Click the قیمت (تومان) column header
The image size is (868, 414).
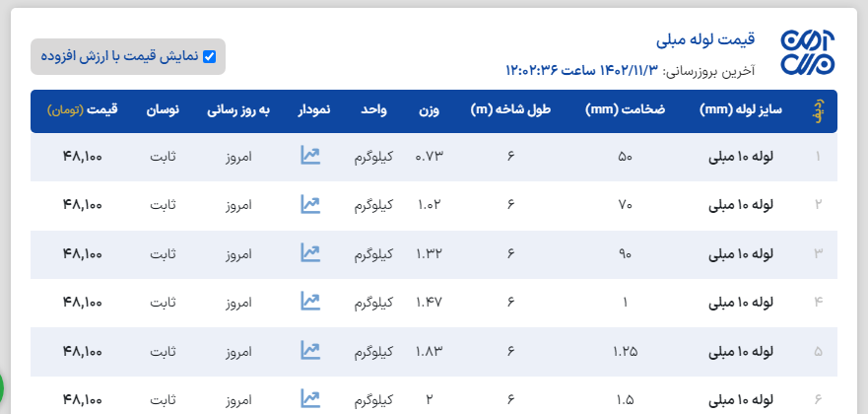[x=82, y=109]
